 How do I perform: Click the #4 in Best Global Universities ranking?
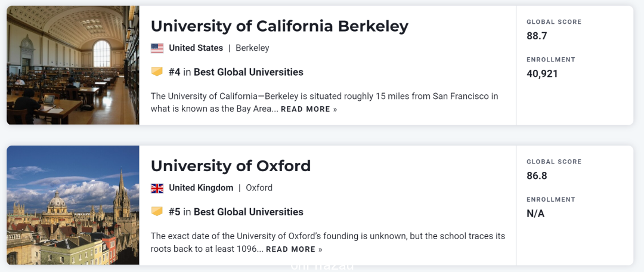[x=236, y=72]
